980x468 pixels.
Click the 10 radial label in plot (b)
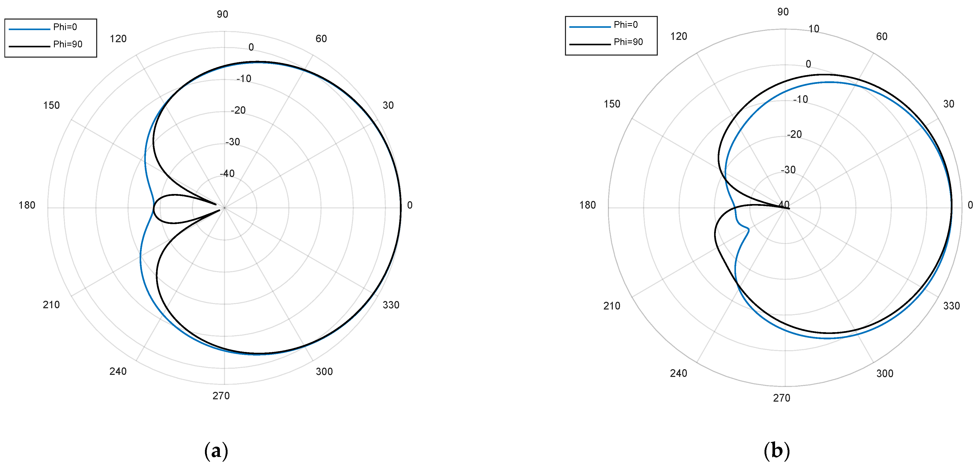pos(814,29)
